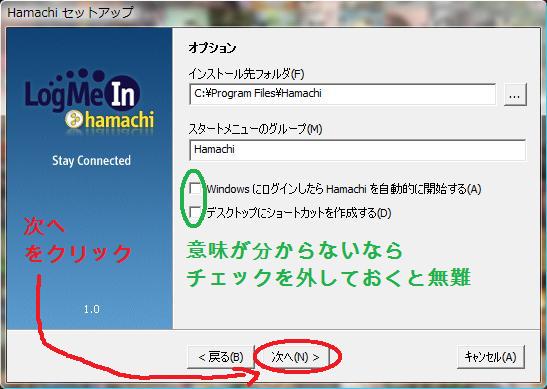
Task: Toggle the desktop shortcut creation checkbox
Action: pyautogui.click(x=195, y=212)
